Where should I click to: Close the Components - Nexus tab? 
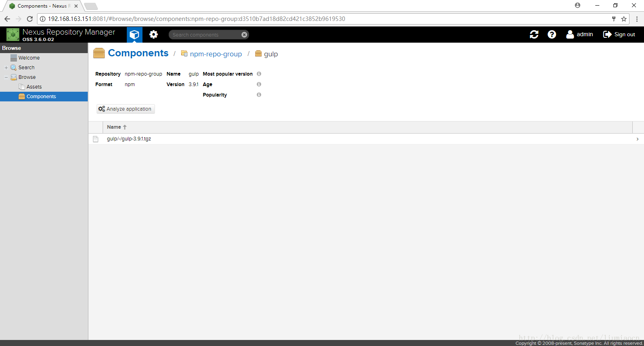(x=76, y=6)
